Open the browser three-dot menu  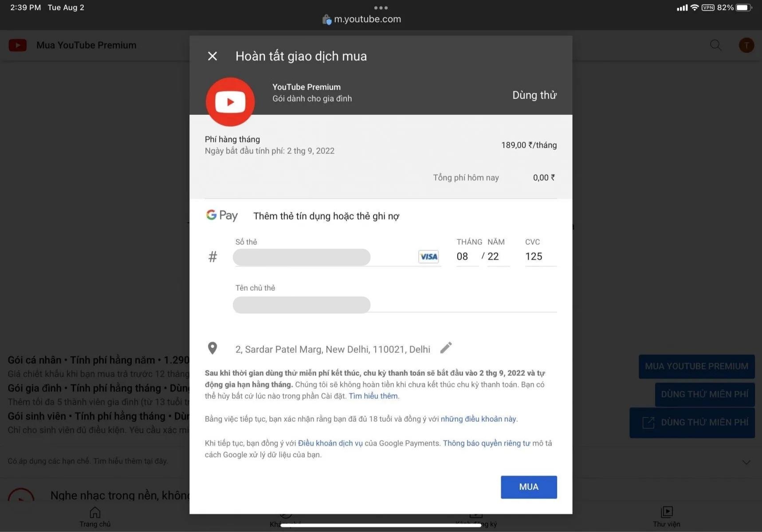pos(381,8)
